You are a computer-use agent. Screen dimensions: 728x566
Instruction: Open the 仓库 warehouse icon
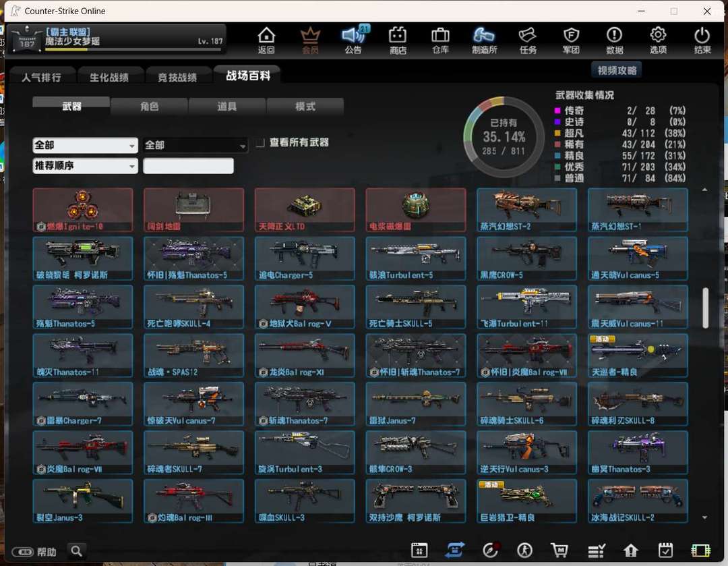[440, 40]
